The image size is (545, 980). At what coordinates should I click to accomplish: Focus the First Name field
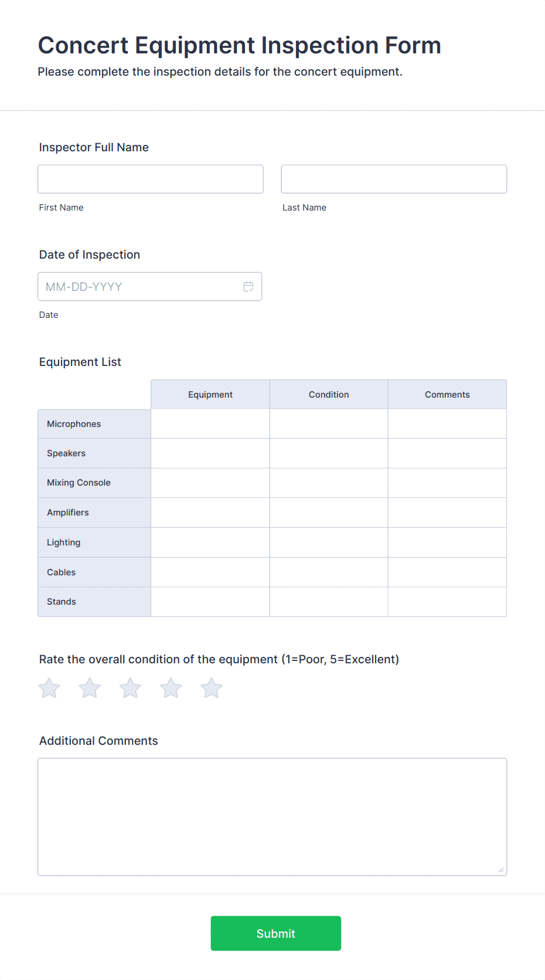151,179
